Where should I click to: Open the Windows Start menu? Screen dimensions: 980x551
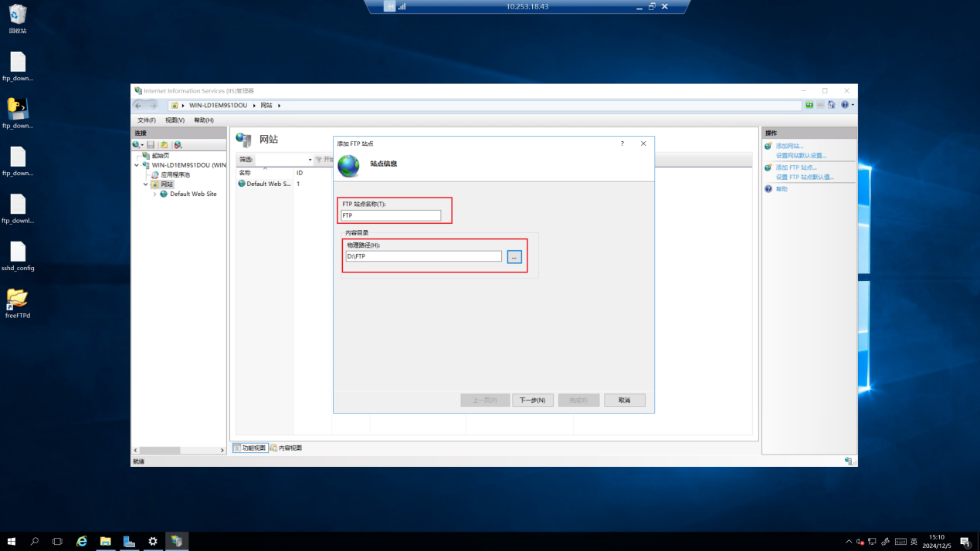[11, 542]
